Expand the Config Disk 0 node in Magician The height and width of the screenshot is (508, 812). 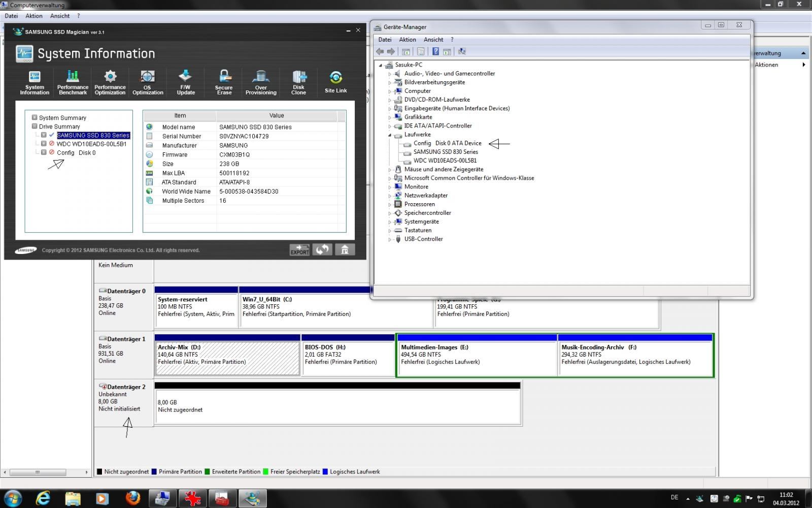click(44, 152)
